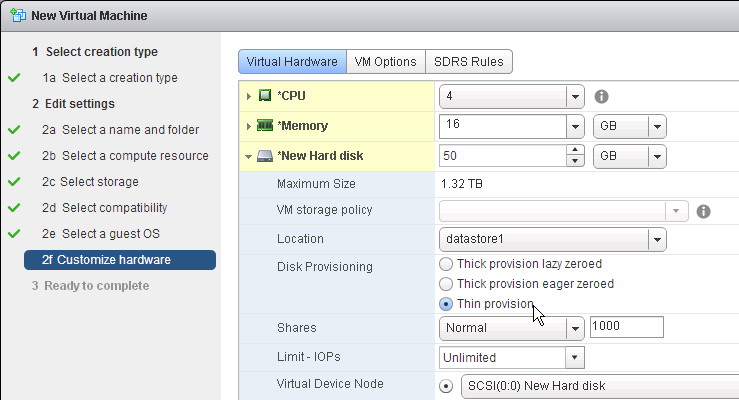Click the New Hard disk drive icon
Screen dimensions: 739x400
[265, 156]
